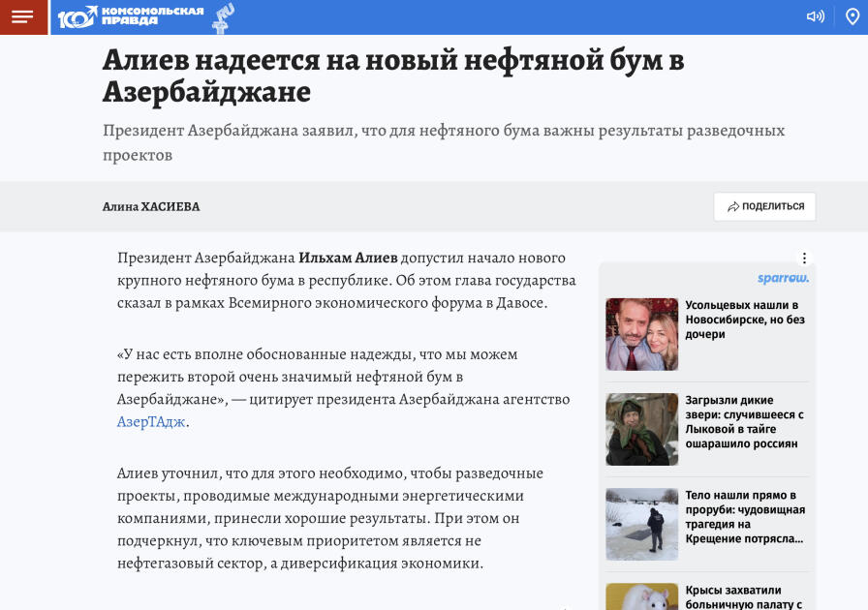Click the sparrow widget logo
This screenshot has width=868, height=610.
[x=781, y=276]
